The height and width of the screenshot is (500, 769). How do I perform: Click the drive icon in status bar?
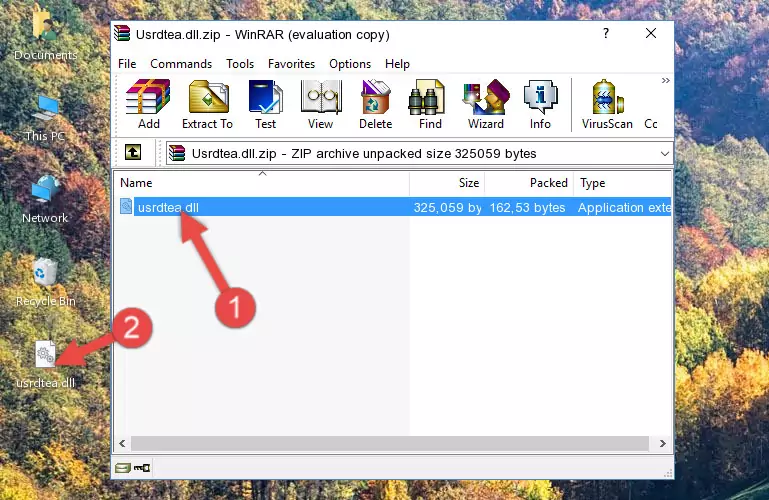pyautogui.click(x=122, y=468)
